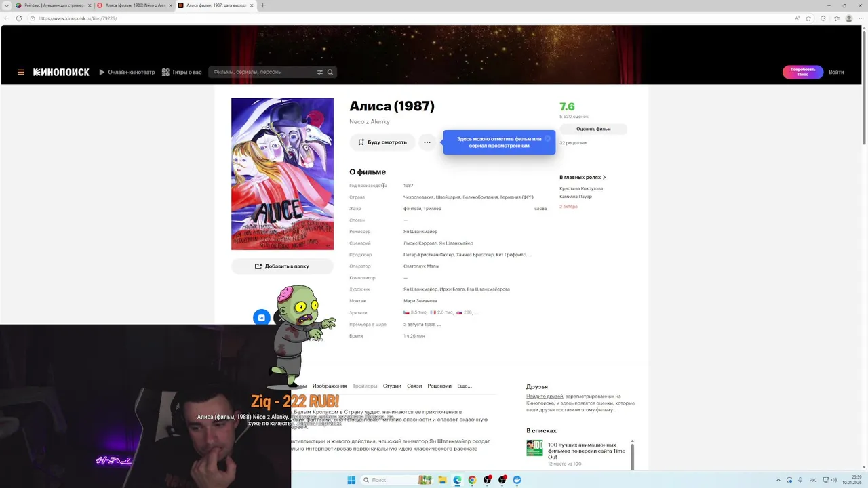
Task: Open the Kinopoisk hamburger menu
Action: tap(21, 72)
